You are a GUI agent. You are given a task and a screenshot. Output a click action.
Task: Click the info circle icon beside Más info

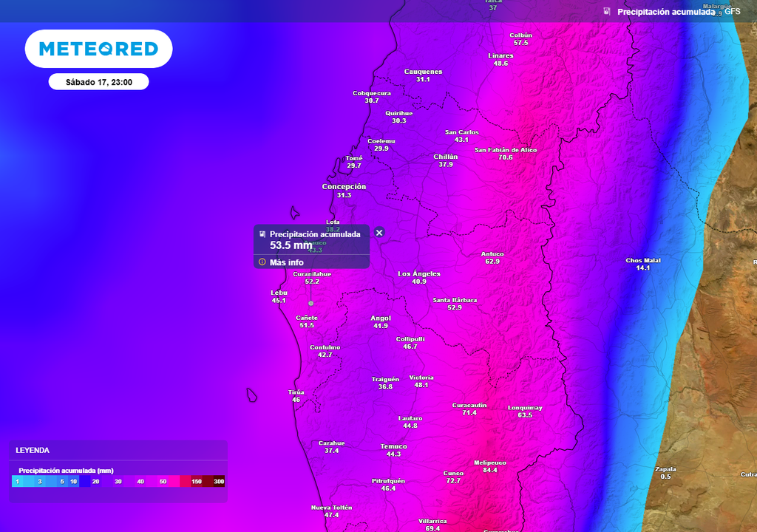point(262,262)
